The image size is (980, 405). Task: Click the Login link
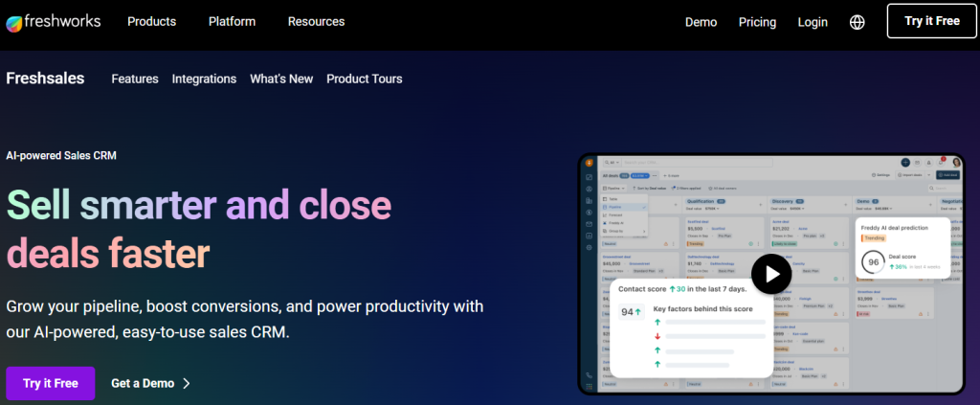813,23
